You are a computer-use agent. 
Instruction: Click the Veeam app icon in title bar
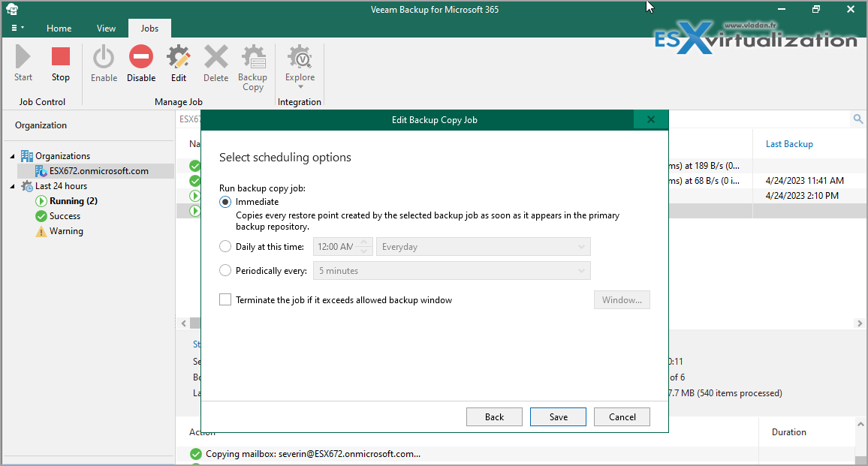(x=11, y=9)
